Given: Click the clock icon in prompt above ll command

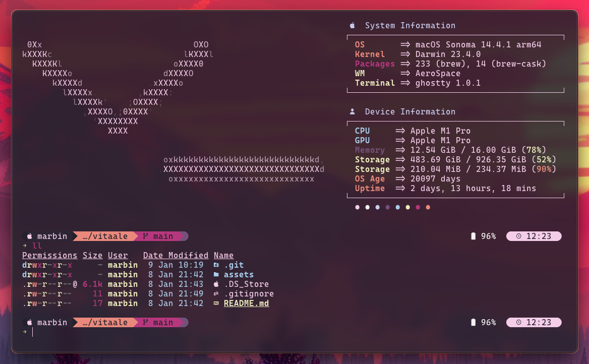Looking at the screenshot, I should click(519, 236).
